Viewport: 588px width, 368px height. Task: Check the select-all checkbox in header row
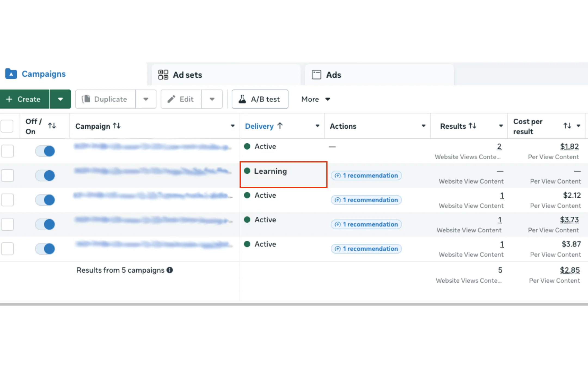tap(7, 126)
